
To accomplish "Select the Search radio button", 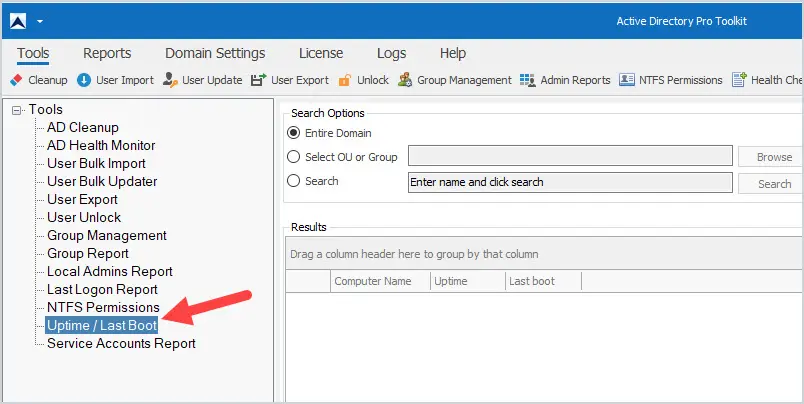I will point(293,181).
